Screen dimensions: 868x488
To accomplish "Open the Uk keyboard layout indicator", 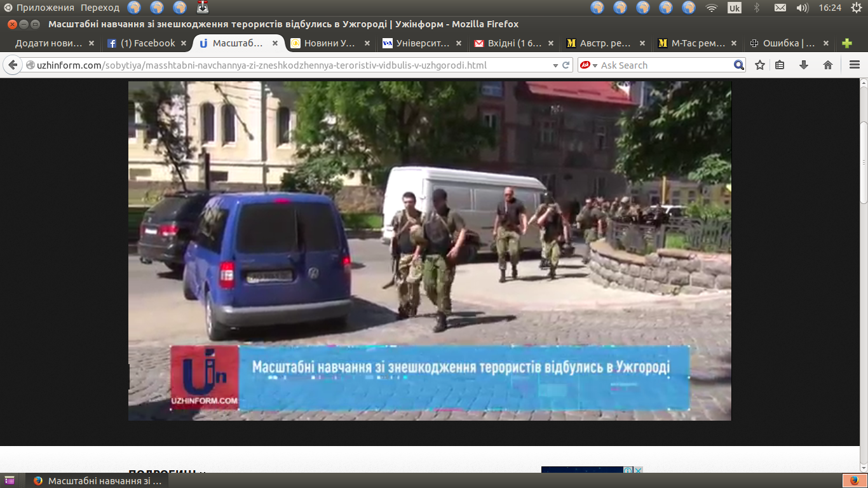I will [x=734, y=8].
